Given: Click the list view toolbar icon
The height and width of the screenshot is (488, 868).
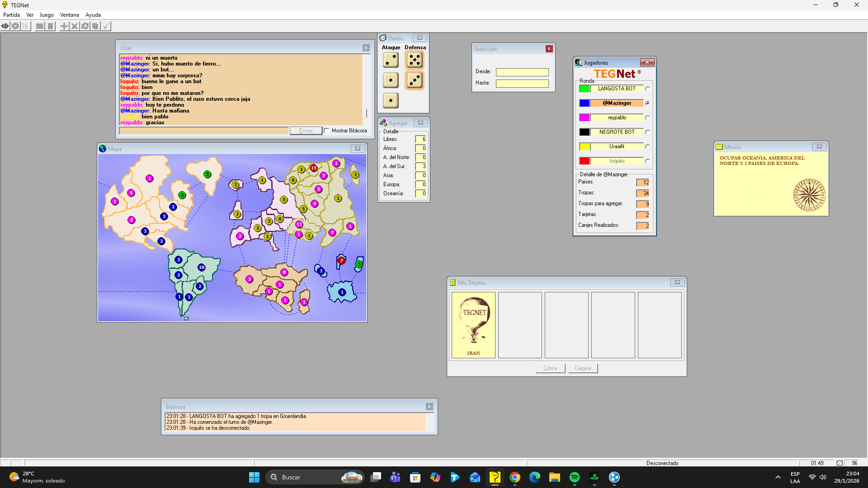Looking at the screenshot, I should point(26,26).
